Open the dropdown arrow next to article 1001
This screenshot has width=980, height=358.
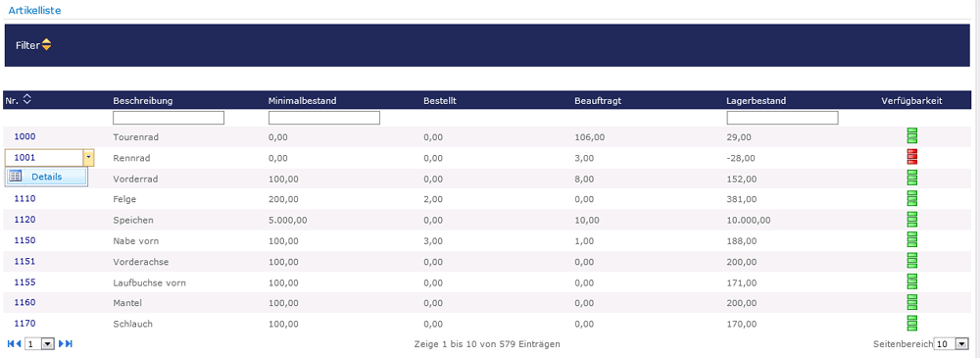89,158
